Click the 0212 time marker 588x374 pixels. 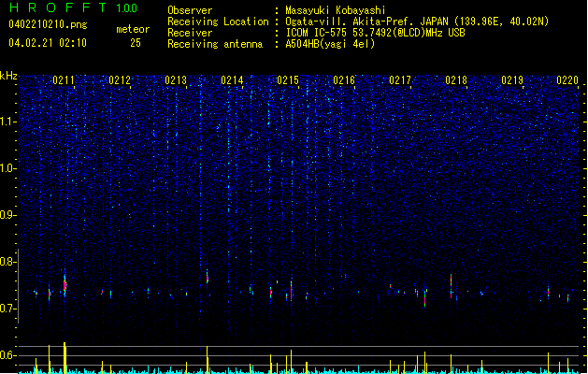coord(120,80)
